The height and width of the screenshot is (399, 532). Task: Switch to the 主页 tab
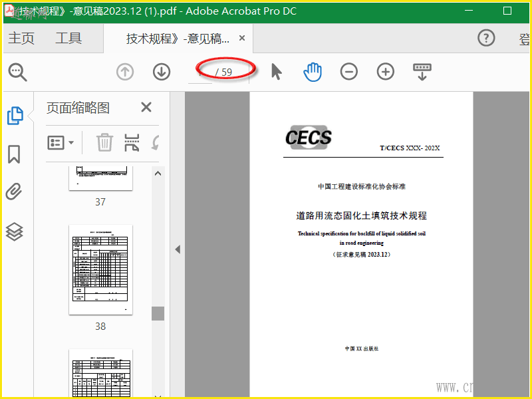(21, 38)
